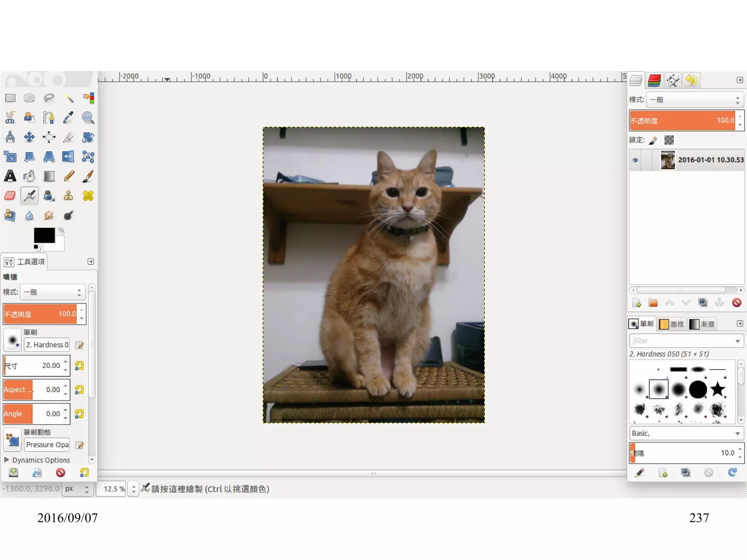Switch to the Channels tab
The height and width of the screenshot is (560, 747).
coord(654,80)
